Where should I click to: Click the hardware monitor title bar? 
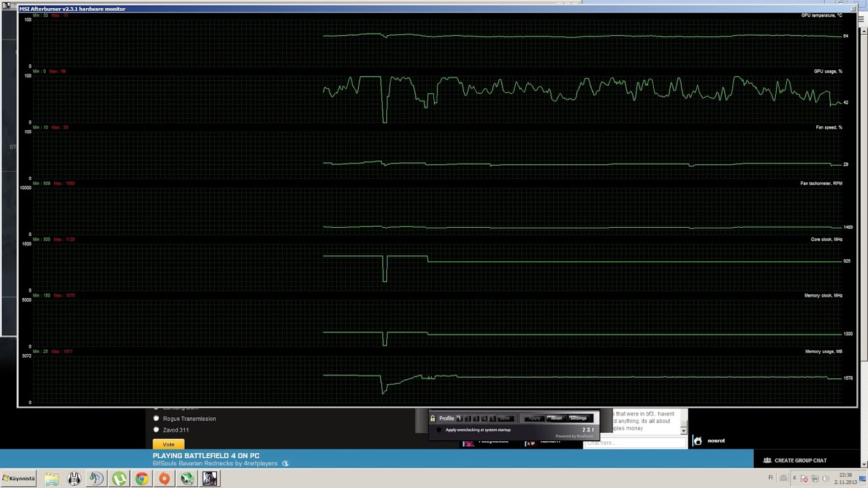[437, 9]
